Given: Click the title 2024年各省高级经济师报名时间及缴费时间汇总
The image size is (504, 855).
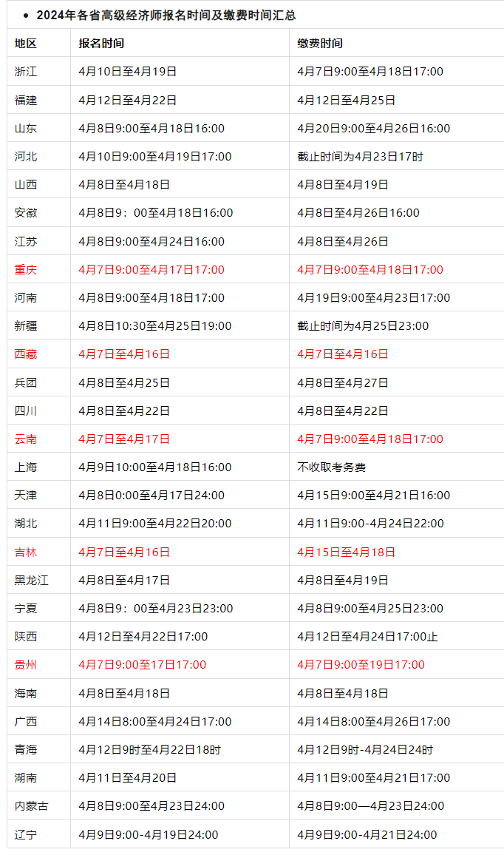Looking at the screenshot, I should point(166,16).
